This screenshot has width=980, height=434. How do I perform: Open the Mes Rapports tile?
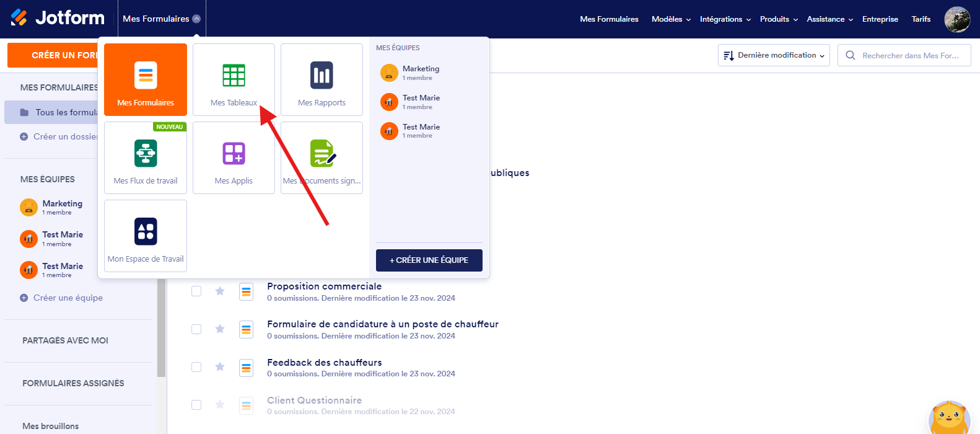click(x=322, y=79)
